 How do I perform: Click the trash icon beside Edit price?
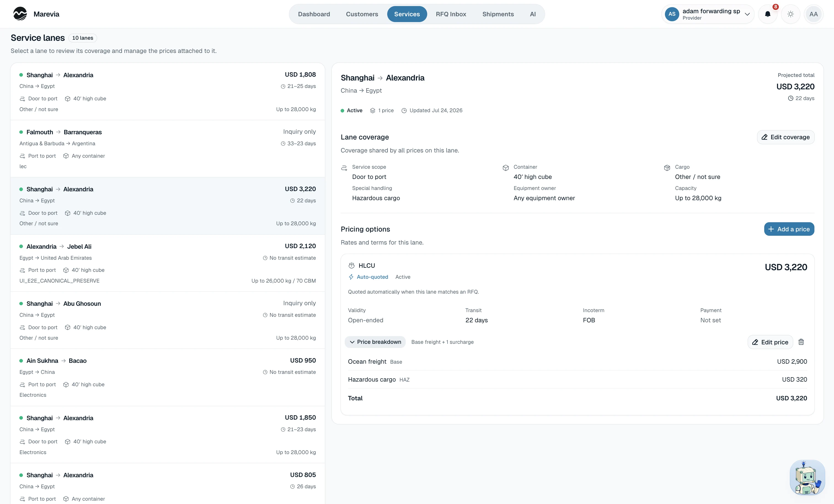pos(801,342)
